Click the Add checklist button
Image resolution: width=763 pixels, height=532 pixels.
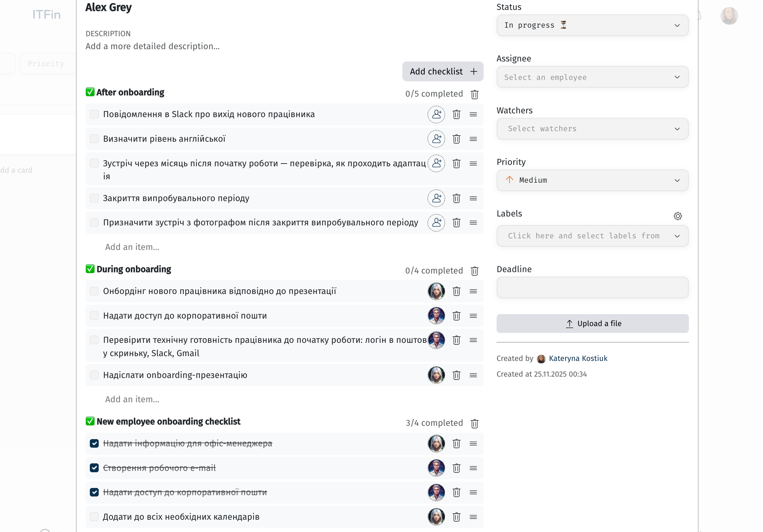tap(443, 71)
